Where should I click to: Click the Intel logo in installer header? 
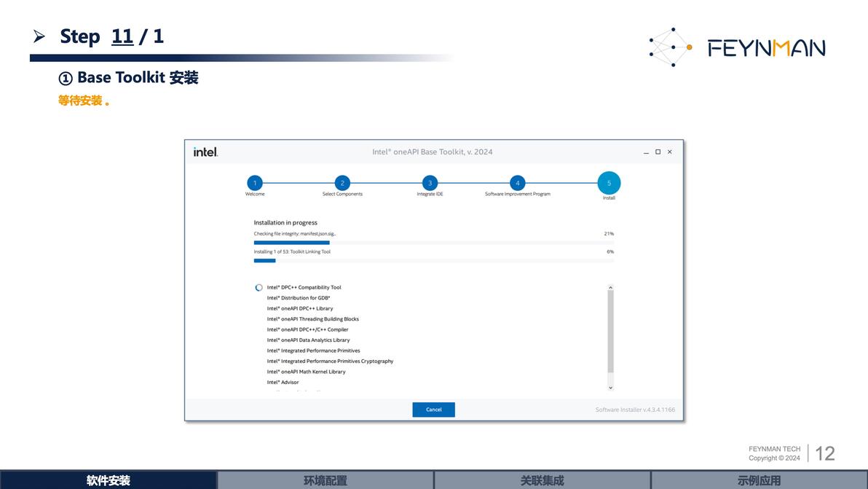coord(205,152)
